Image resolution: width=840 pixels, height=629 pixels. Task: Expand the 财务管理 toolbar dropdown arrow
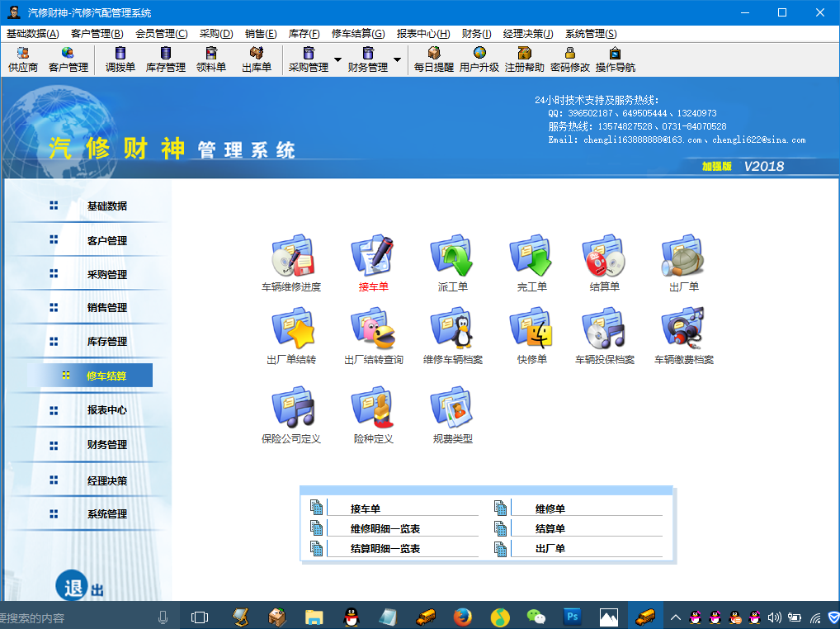point(398,59)
